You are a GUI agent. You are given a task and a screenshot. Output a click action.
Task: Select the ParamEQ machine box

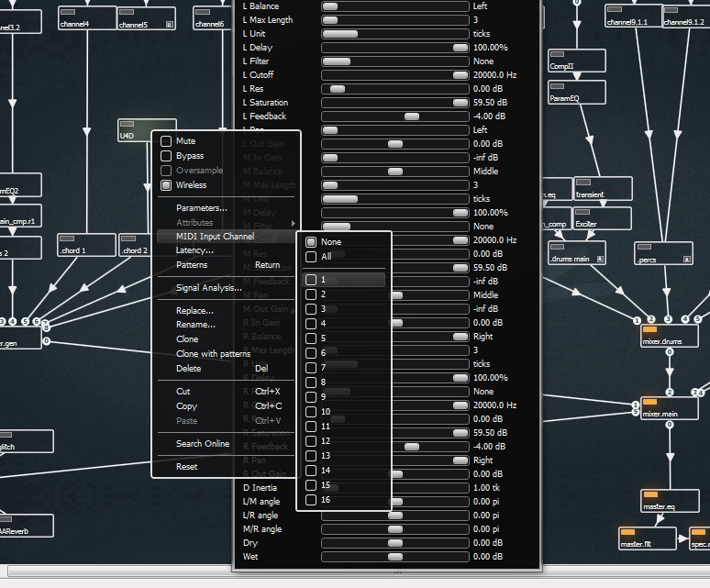[x=577, y=93]
